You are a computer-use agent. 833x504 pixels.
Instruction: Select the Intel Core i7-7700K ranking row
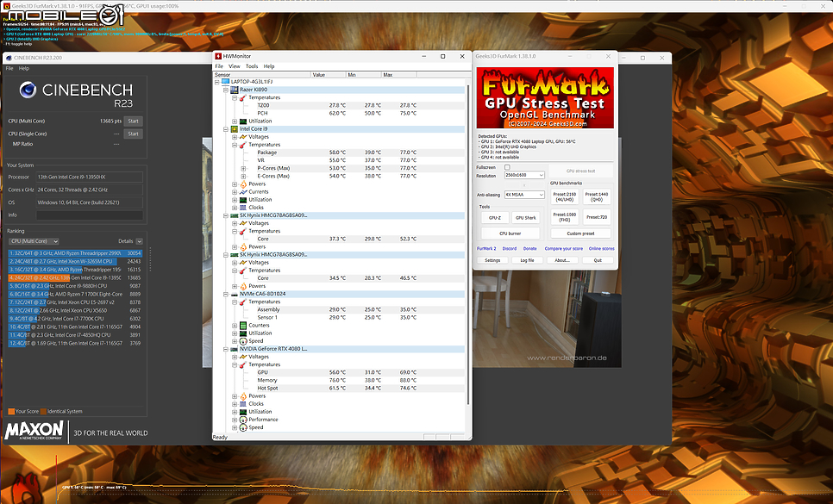(75, 319)
